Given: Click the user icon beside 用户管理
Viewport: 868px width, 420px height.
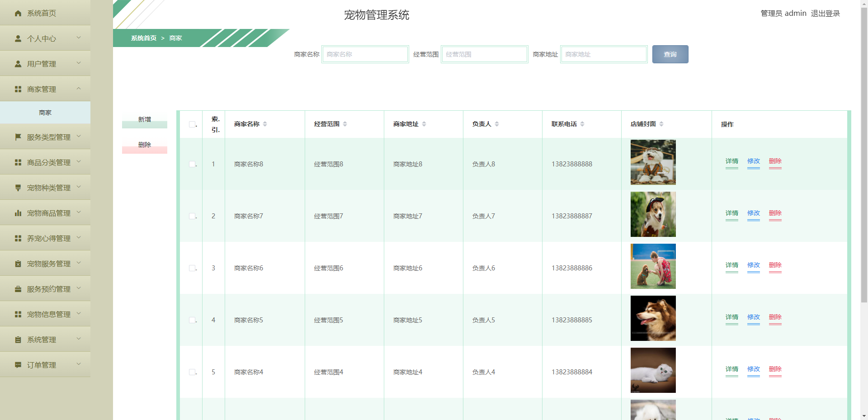Looking at the screenshot, I should coord(18,64).
